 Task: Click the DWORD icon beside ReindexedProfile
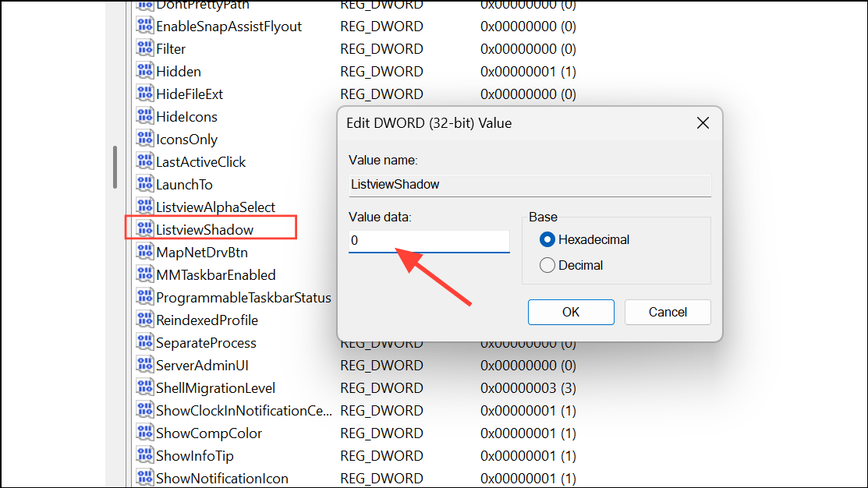145,320
